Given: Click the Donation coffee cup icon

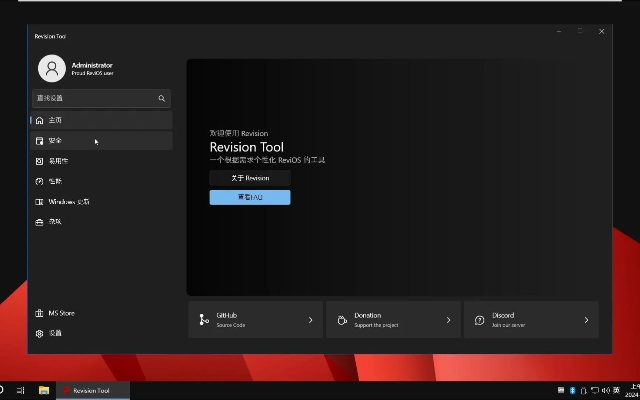Looking at the screenshot, I should click(342, 320).
